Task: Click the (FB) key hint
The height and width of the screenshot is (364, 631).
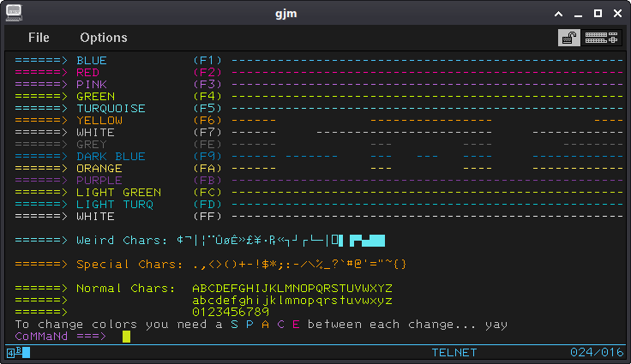Action: point(207,181)
